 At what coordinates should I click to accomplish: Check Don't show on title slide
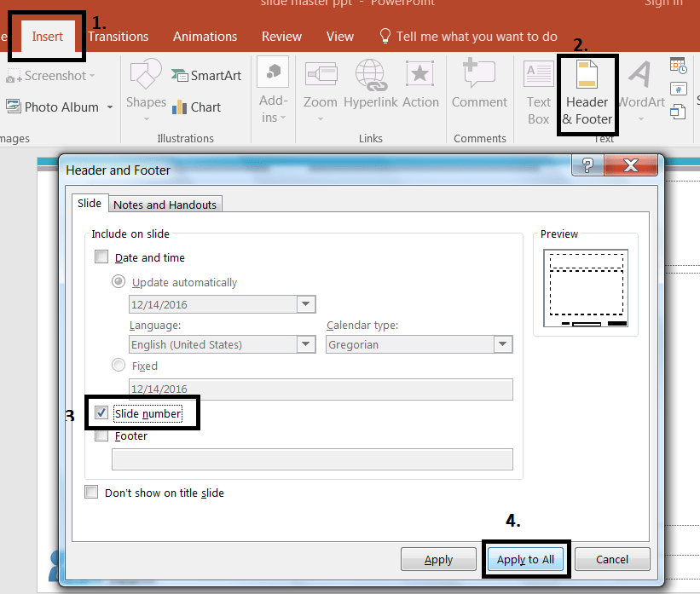(91, 492)
